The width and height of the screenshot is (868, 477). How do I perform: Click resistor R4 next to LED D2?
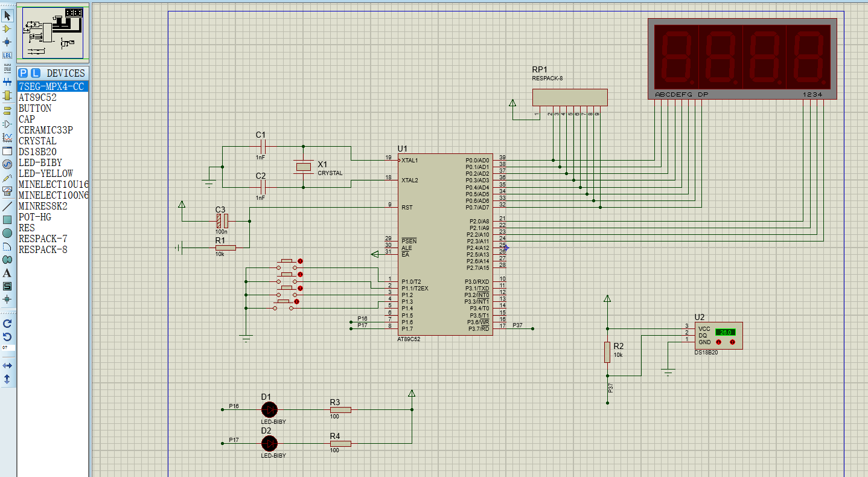(340, 443)
